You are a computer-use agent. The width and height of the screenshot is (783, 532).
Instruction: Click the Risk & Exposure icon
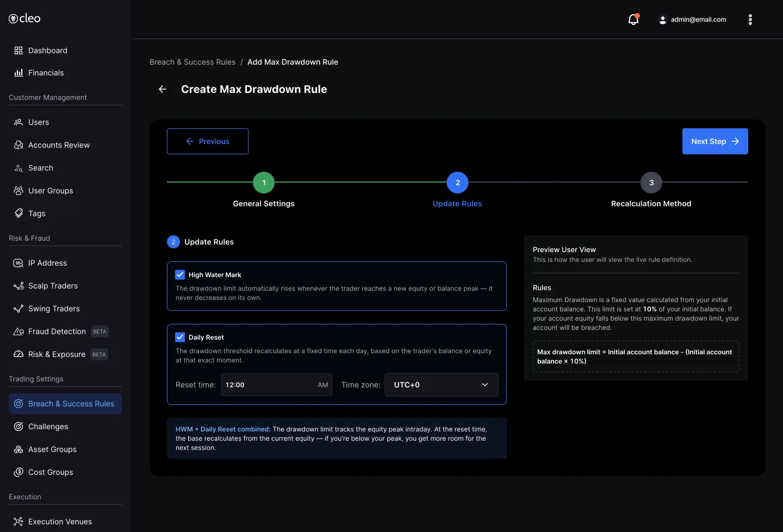(18, 354)
